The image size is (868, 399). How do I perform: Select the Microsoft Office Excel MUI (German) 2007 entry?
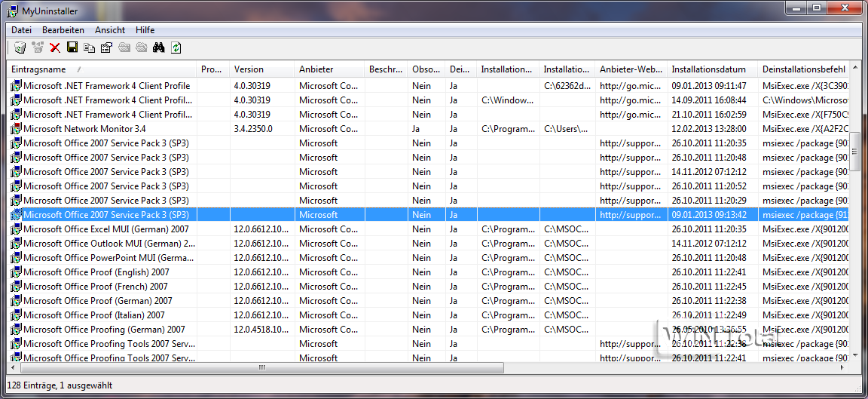pos(106,229)
